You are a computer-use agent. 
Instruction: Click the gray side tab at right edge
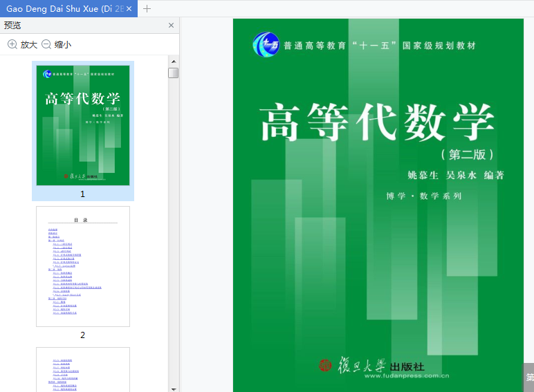pyautogui.click(x=528, y=377)
